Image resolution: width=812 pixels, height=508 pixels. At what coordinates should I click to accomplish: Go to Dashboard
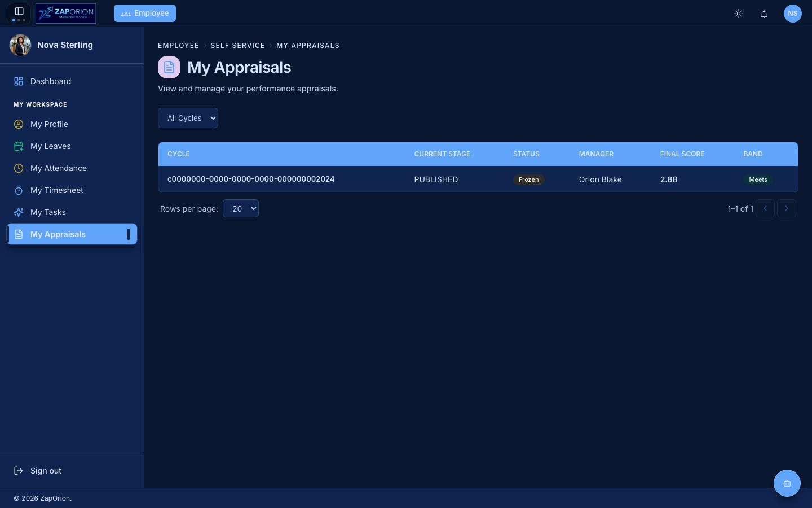[72, 81]
